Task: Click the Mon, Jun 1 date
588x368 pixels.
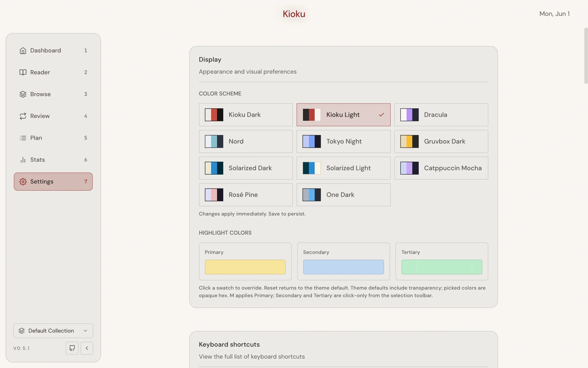Action: (x=554, y=14)
